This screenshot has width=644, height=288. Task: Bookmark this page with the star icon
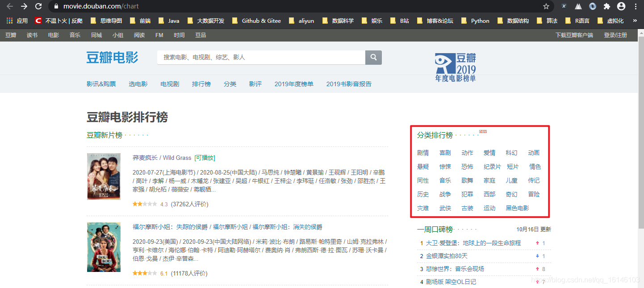546,6
